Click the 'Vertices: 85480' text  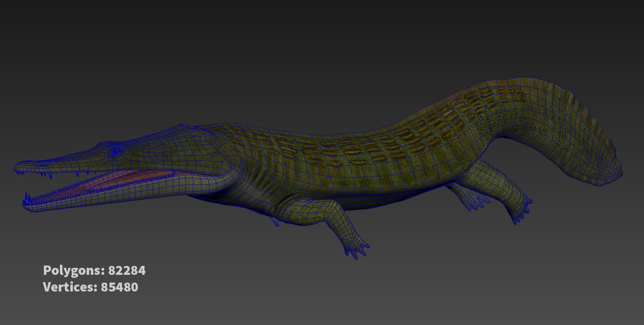(x=91, y=287)
